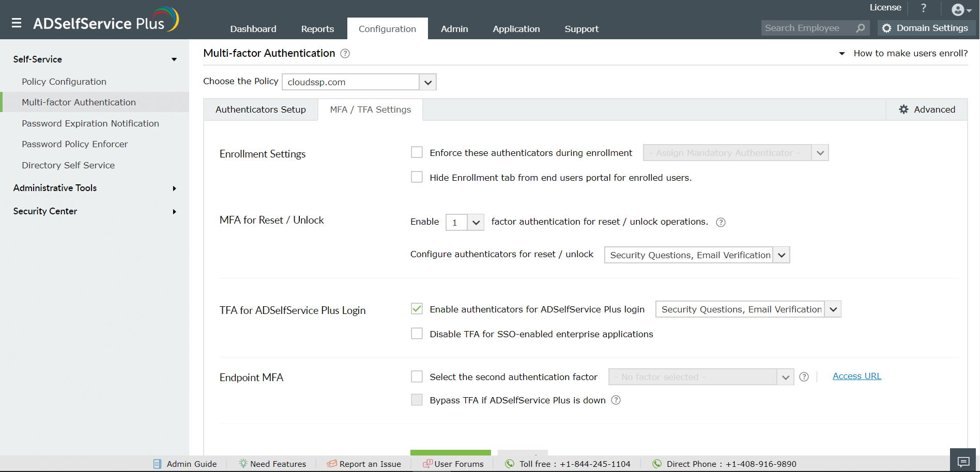
Task: Click the Advanced settings button
Action: [927, 109]
